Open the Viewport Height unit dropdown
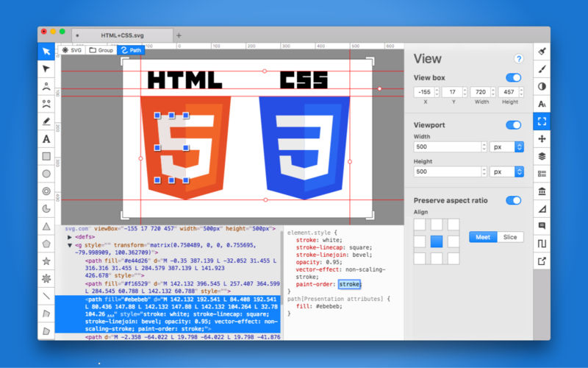588x368 pixels. (507, 171)
